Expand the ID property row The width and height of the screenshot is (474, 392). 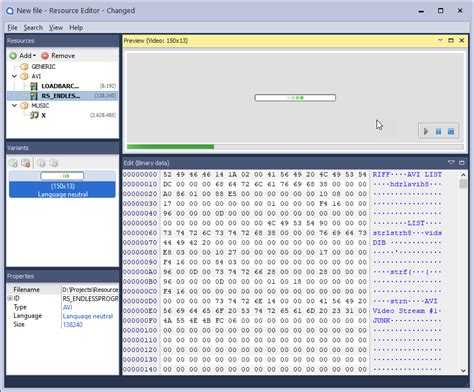[10, 298]
